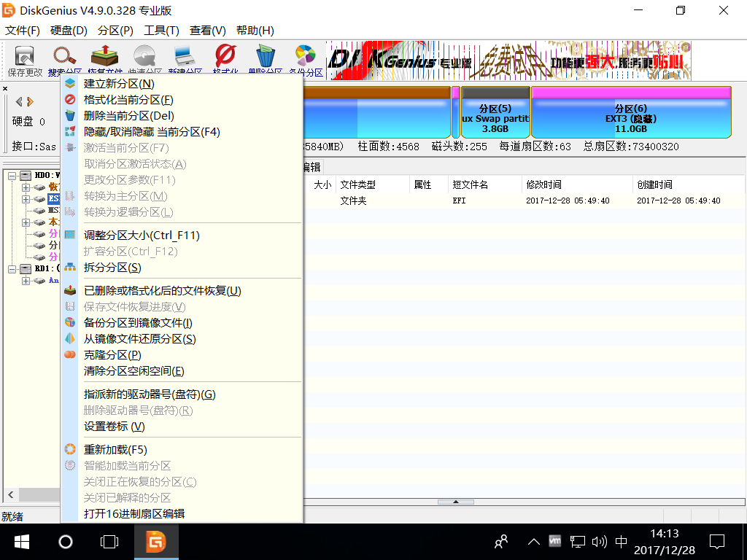
Task: Click the 备份分区 colorful wheel toolbar icon
Action: click(306, 55)
